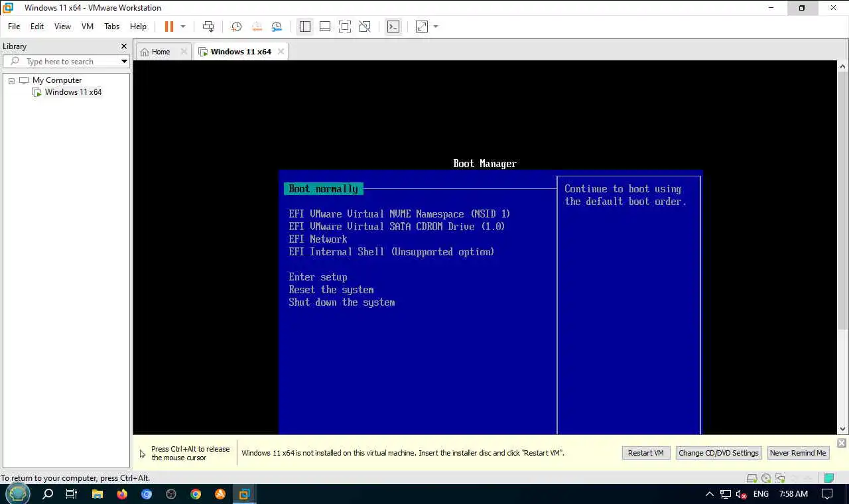Click the stretch guest display icon
This screenshot has height=504, width=849.
(422, 27)
